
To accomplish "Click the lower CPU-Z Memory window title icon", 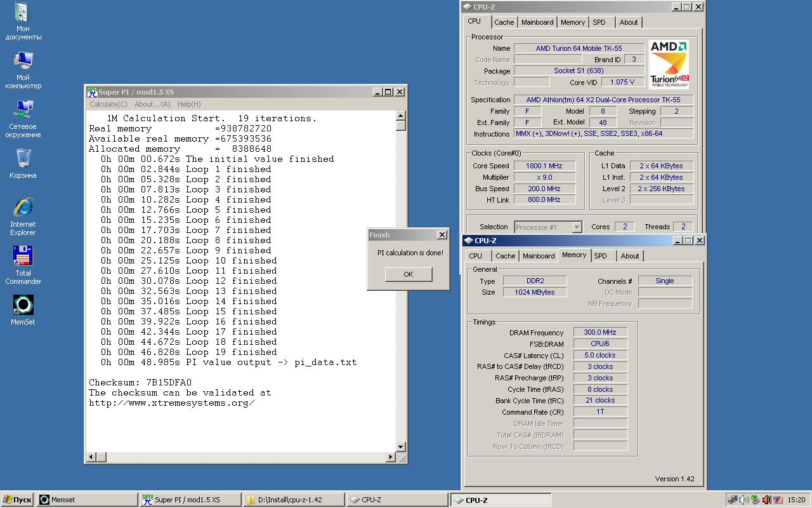I will [x=469, y=241].
